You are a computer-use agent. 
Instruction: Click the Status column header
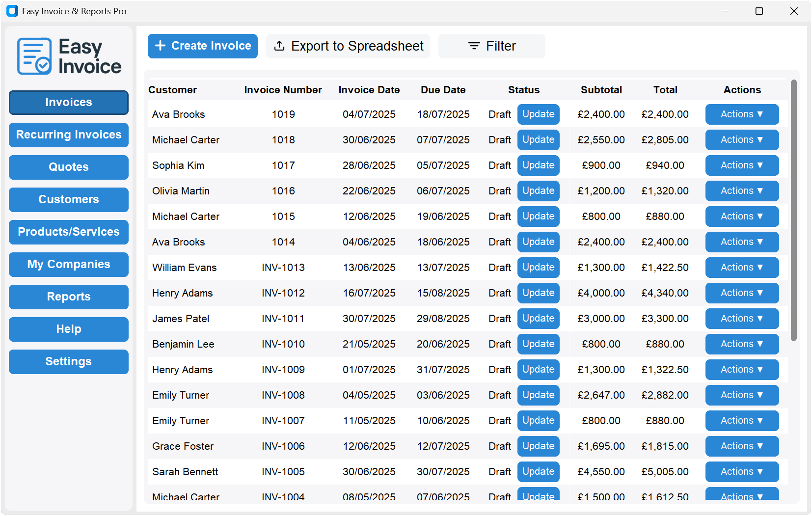[524, 90]
